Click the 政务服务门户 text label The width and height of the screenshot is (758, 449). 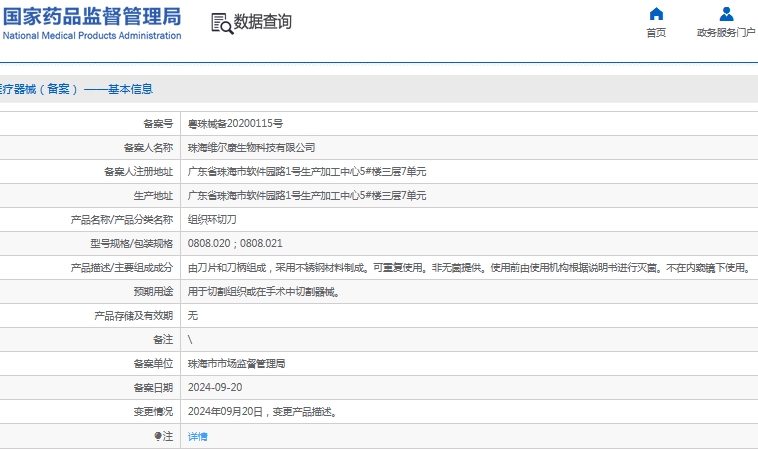(x=726, y=32)
